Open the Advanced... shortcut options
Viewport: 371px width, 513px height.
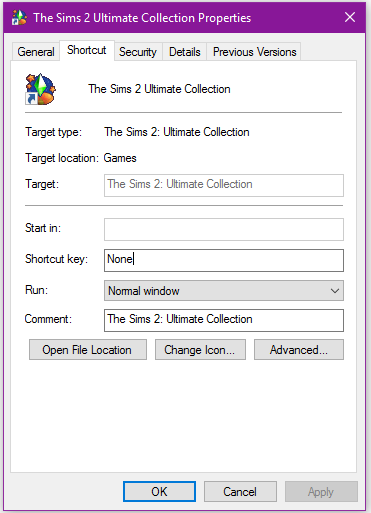(299, 350)
